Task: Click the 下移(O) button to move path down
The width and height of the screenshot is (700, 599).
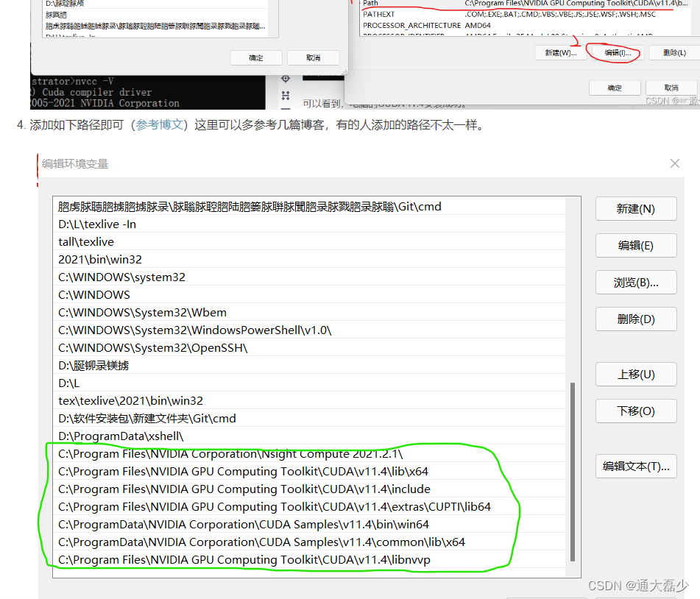Action: tap(635, 411)
